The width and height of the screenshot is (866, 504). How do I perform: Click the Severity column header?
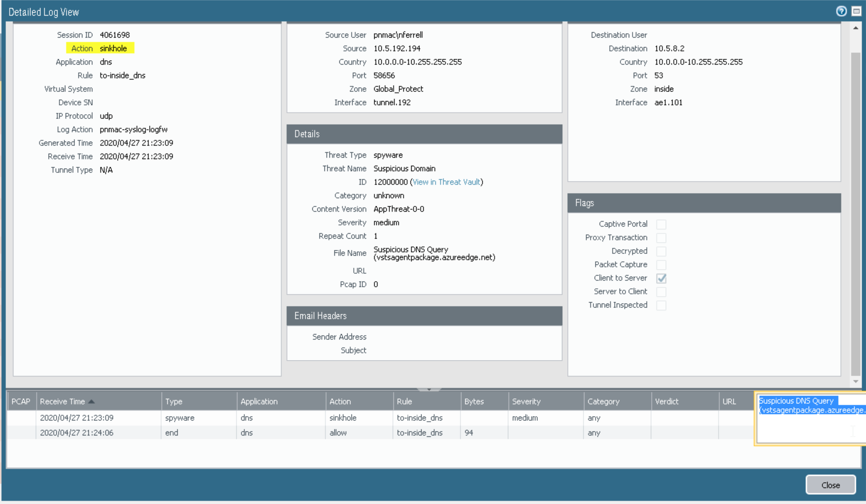point(526,401)
